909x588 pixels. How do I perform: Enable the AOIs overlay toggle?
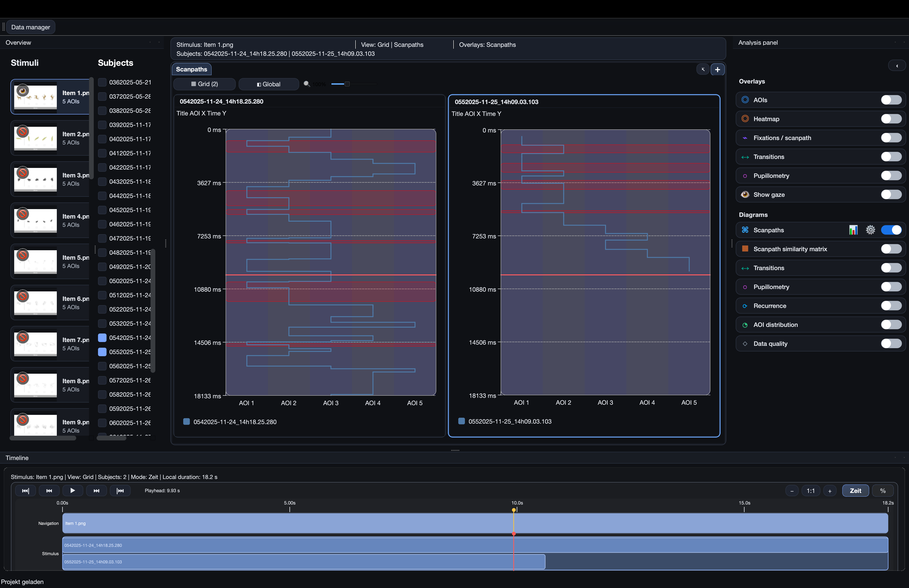point(891,100)
